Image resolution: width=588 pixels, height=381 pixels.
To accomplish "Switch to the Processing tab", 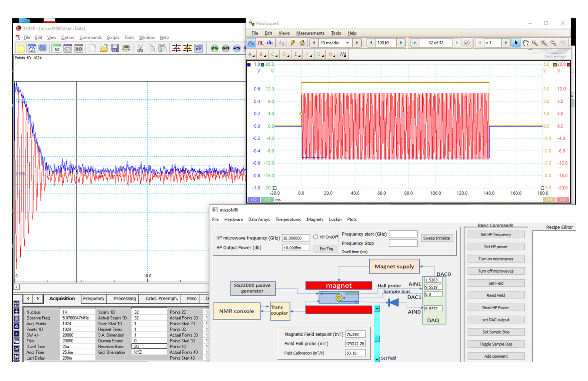I will 125,298.
